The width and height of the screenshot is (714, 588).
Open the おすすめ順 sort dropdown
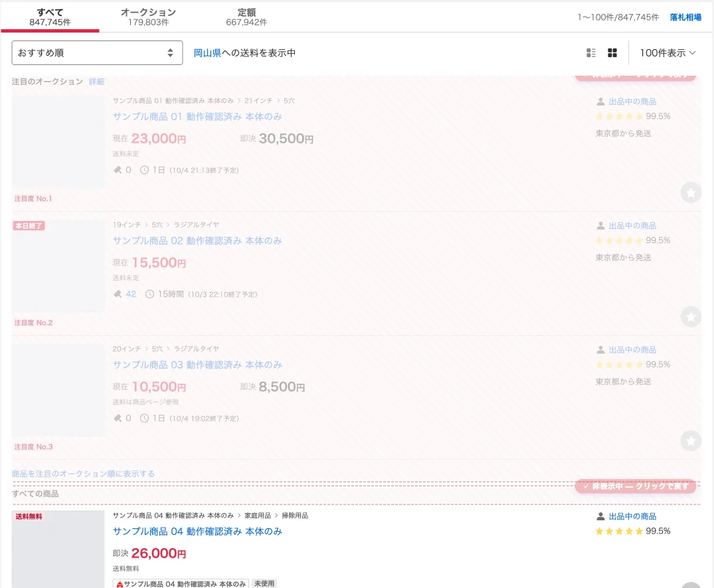[97, 53]
